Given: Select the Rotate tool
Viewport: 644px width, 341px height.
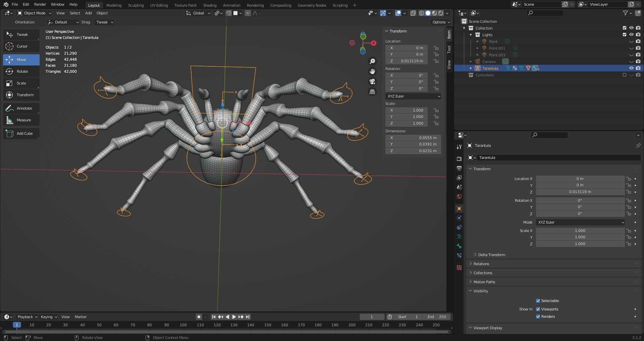Looking at the screenshot, I should pyautogui.click(x=21, y=71).
